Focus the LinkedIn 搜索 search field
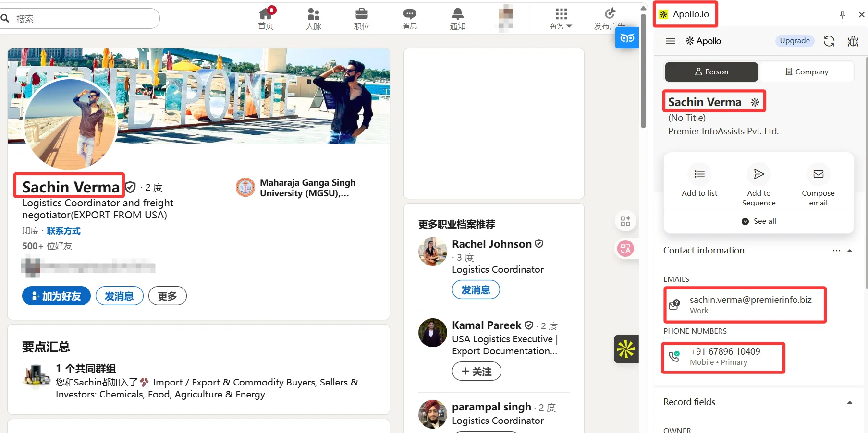 (81, 19)
